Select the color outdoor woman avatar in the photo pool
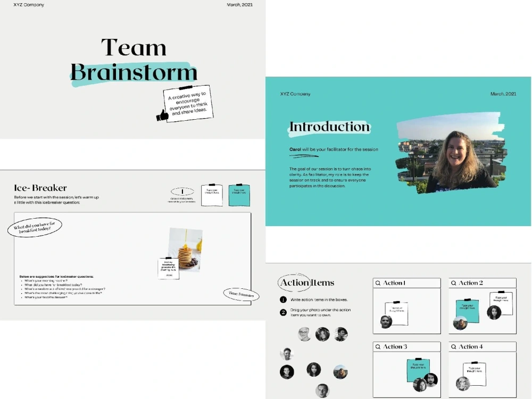532x399 pixels. (x=340, y=372)
